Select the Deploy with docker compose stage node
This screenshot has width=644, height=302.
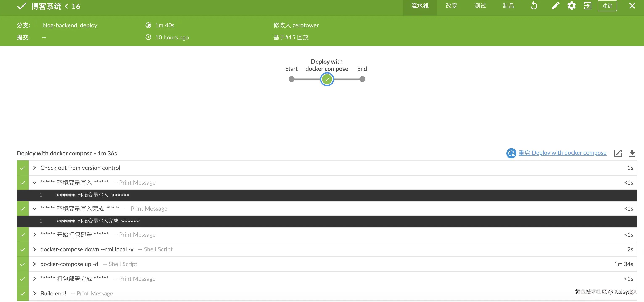pyautogui.click(x=327, y=79)
